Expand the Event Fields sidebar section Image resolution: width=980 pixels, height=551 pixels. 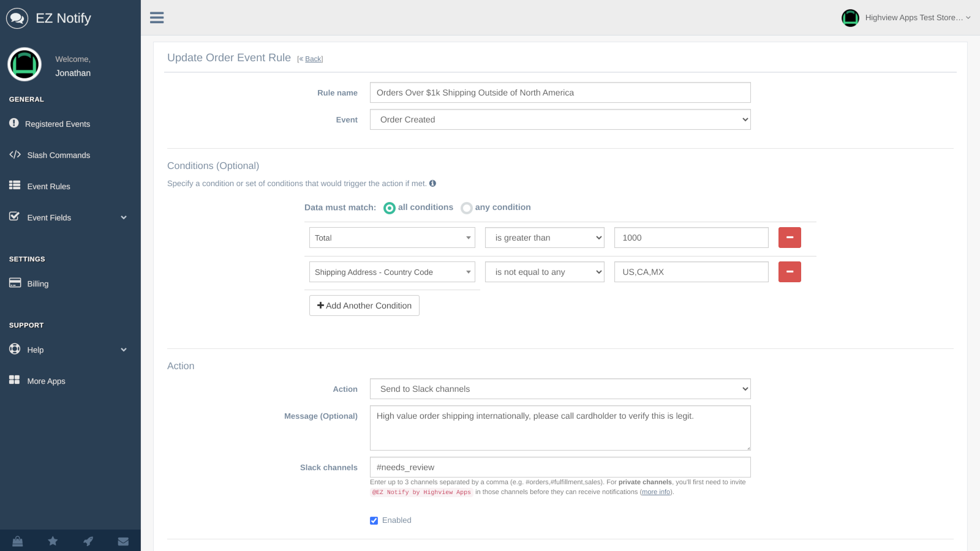67,217
